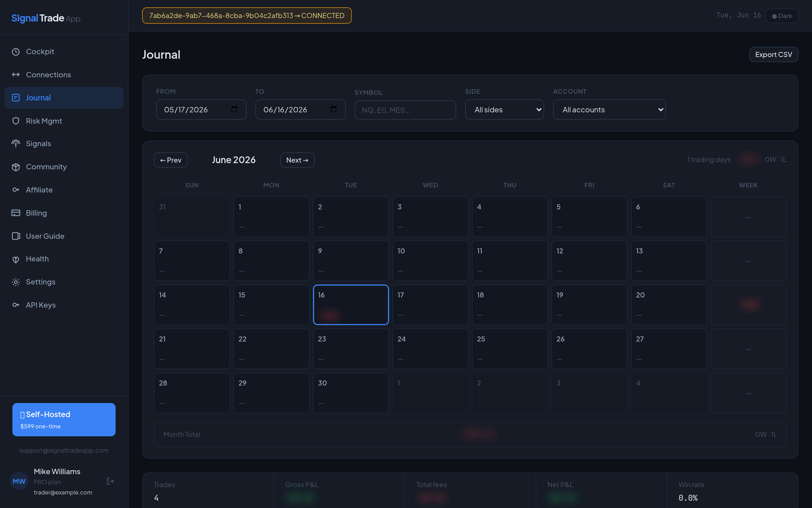Select calendar day 15
Image resolution: width=812 pixels, height=508 pixels.
click(272, 305)
